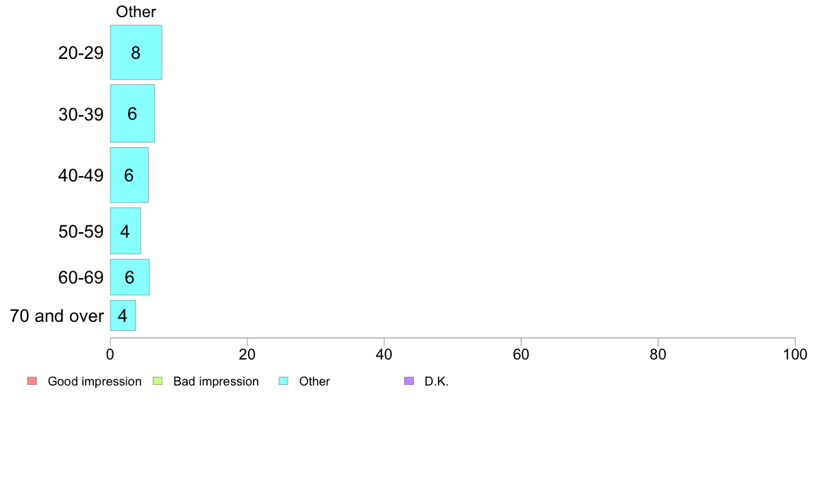Viewport: 814px width, 504px height.
Task: Select the 40-49 bar showing 6
Action: coord(129,175)
